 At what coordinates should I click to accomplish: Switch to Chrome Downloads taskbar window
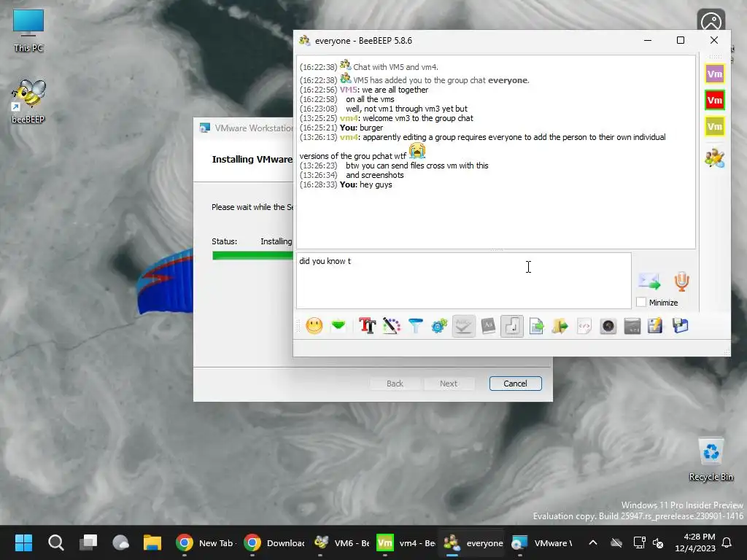click(274, 542)
